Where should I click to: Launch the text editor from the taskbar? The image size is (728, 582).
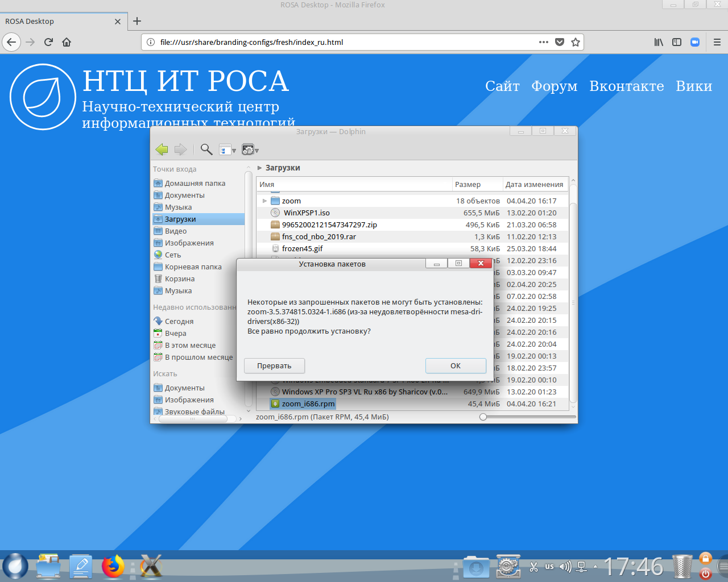(81, 567)
